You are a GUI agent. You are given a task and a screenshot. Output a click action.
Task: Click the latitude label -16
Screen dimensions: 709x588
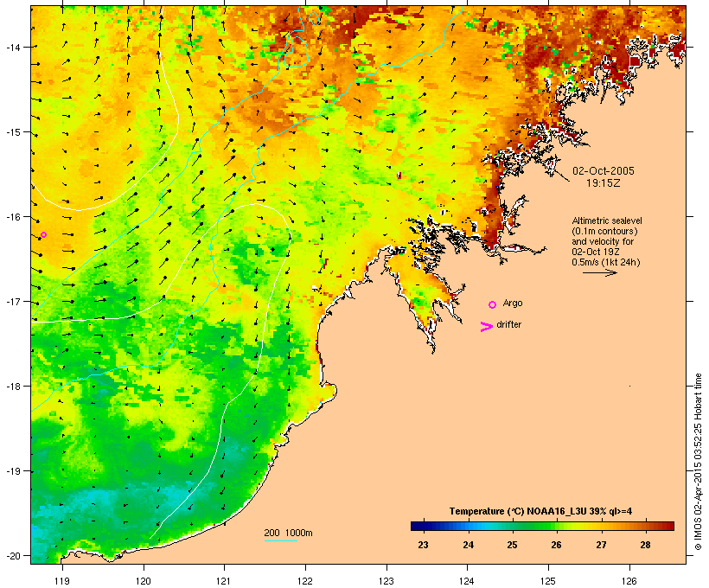13,217
